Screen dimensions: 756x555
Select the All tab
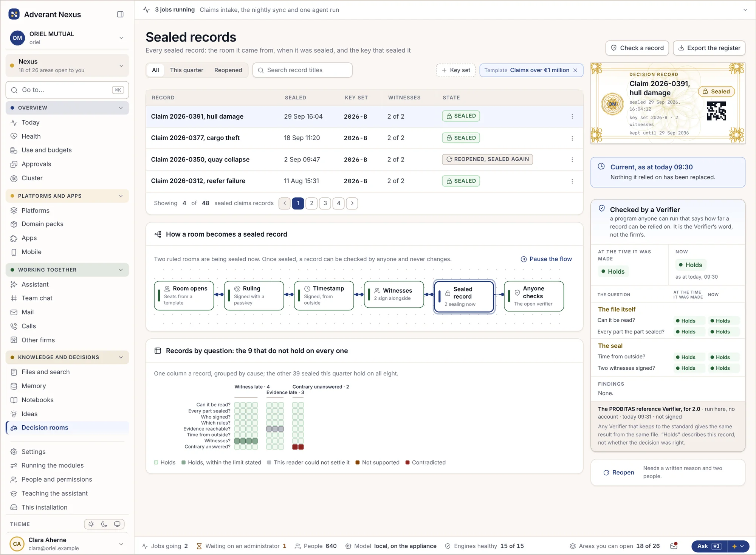[x=155, y=70]
